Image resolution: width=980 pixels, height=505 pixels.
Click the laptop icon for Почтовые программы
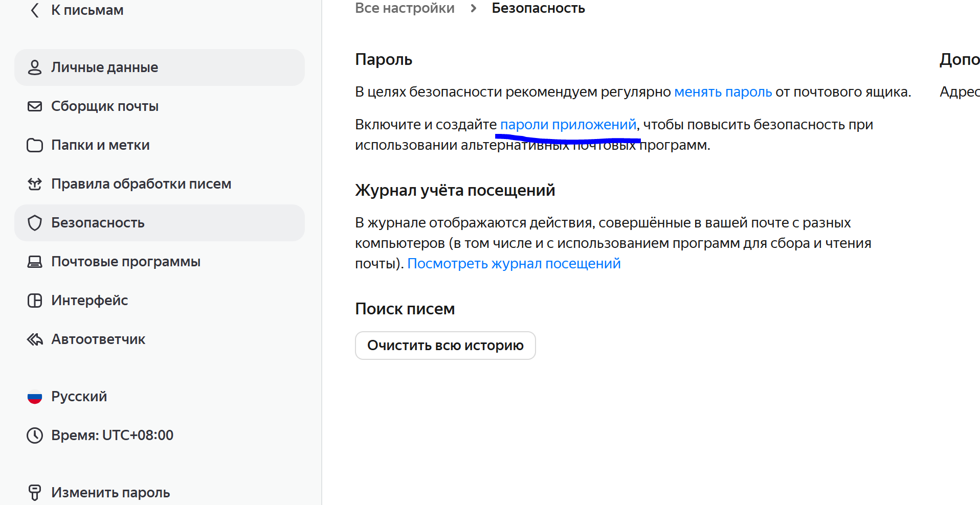[34, 262]
